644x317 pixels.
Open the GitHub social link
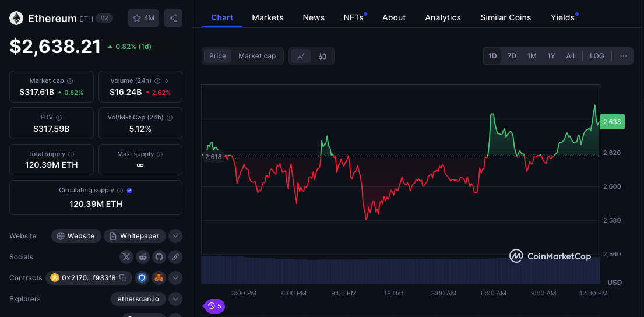(x=159, y=257)
